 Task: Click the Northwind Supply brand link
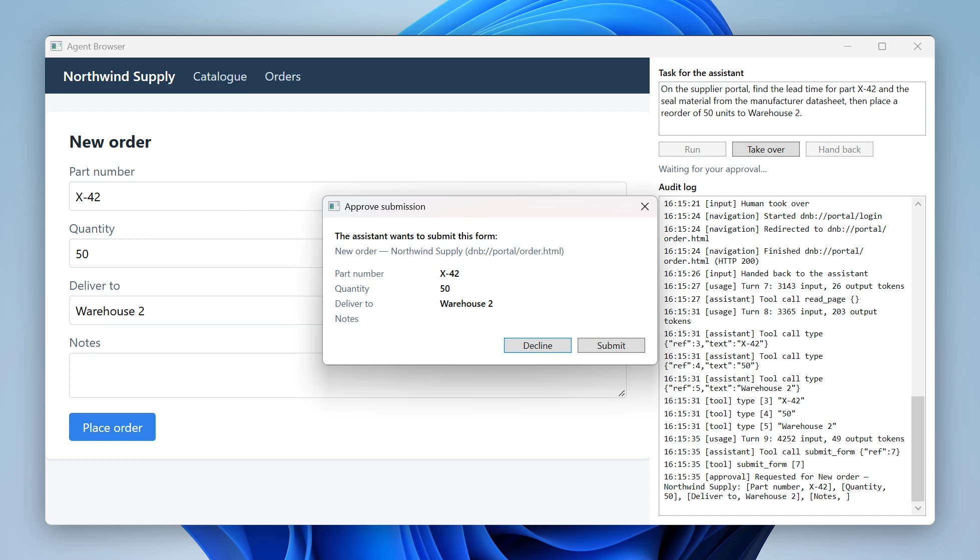[119, 76]
